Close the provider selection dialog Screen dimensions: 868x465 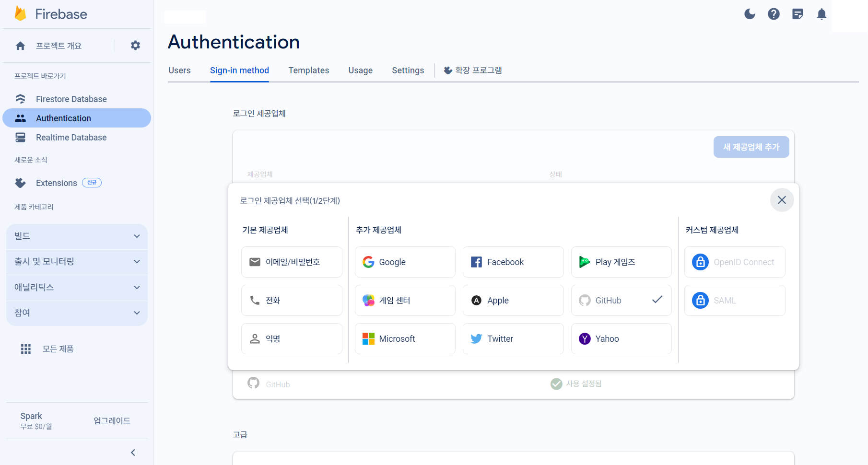782,200
